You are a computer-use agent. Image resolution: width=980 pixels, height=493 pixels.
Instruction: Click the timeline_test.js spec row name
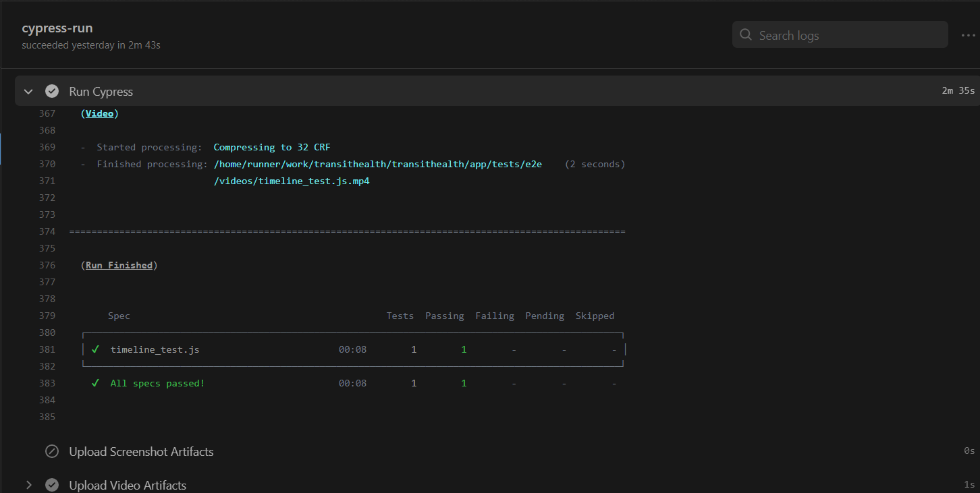coord(155,349)
